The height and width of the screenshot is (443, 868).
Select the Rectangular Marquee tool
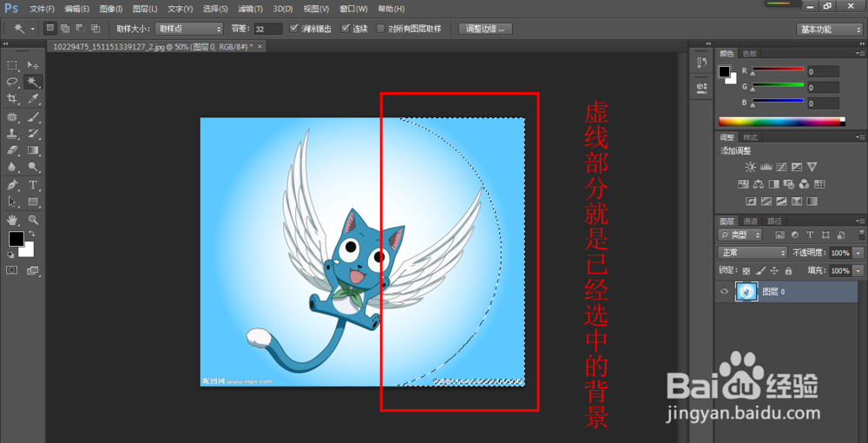coord(12,65)
